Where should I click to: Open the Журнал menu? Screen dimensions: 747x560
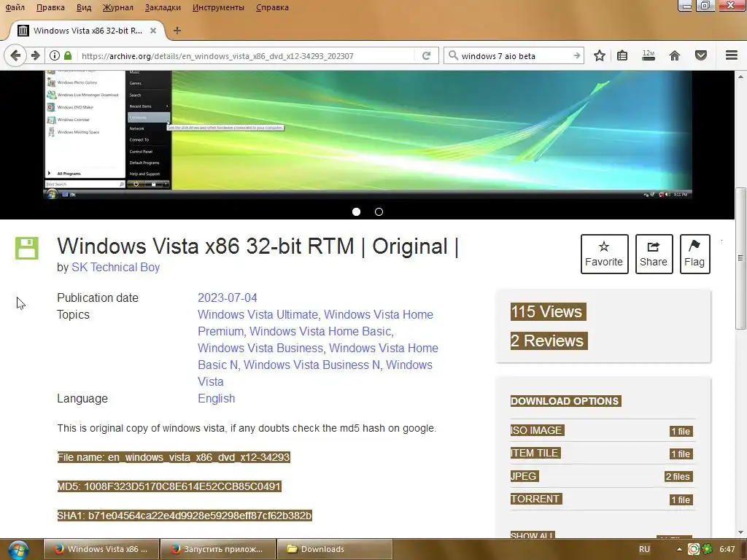pyautogui.click(x=117, y=7)
